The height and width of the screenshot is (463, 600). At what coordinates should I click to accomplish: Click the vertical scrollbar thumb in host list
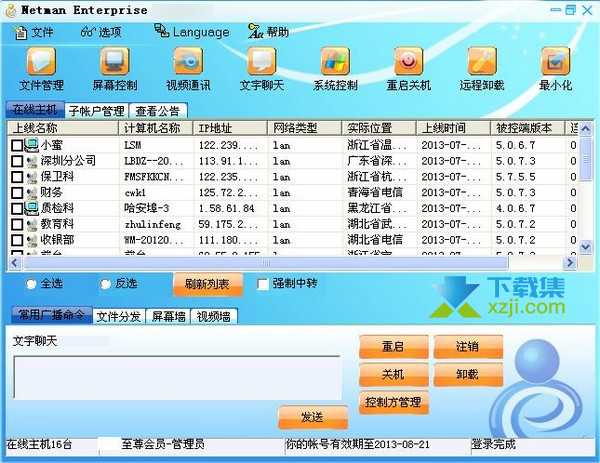point(585,159)
